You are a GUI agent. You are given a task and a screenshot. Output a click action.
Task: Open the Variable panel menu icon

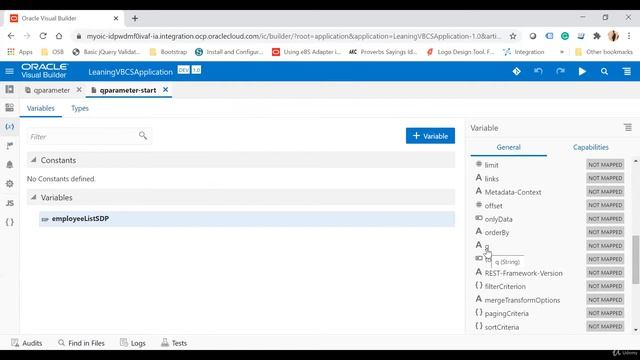coord(628,128)
